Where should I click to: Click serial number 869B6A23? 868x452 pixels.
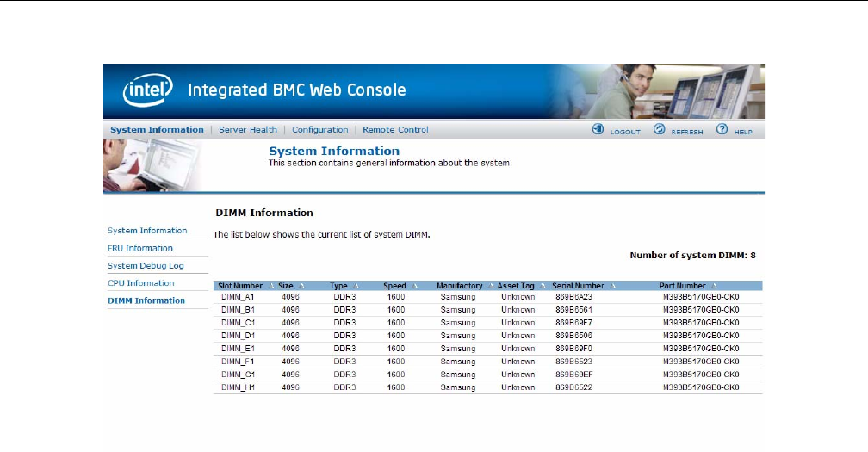(573, 297)
